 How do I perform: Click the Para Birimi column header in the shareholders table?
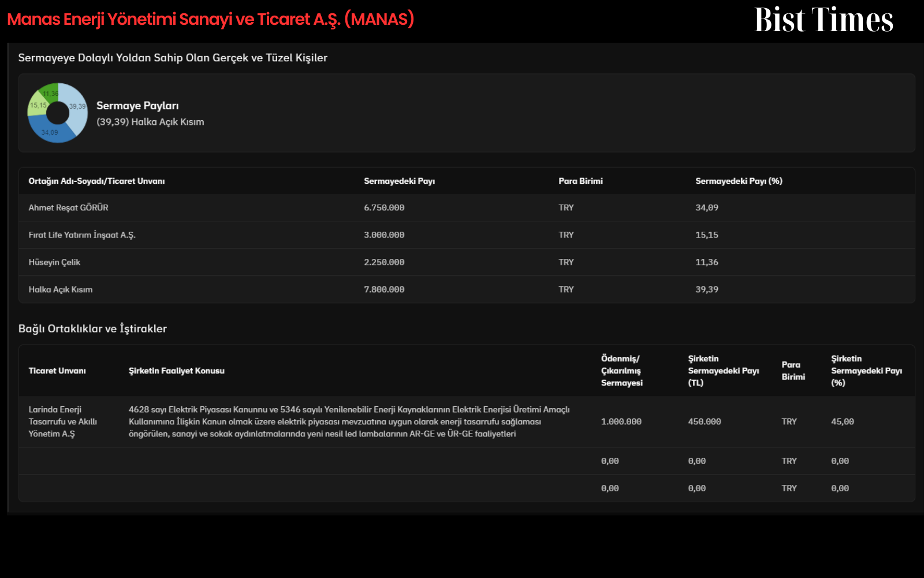[580, 181]
